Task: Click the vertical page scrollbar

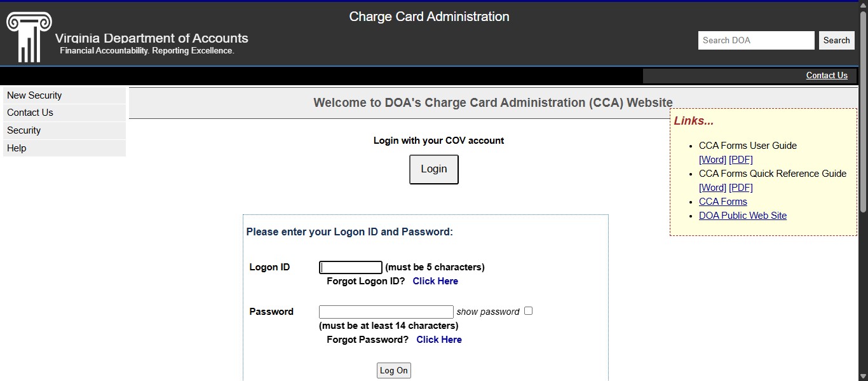Action: [863, 127]
